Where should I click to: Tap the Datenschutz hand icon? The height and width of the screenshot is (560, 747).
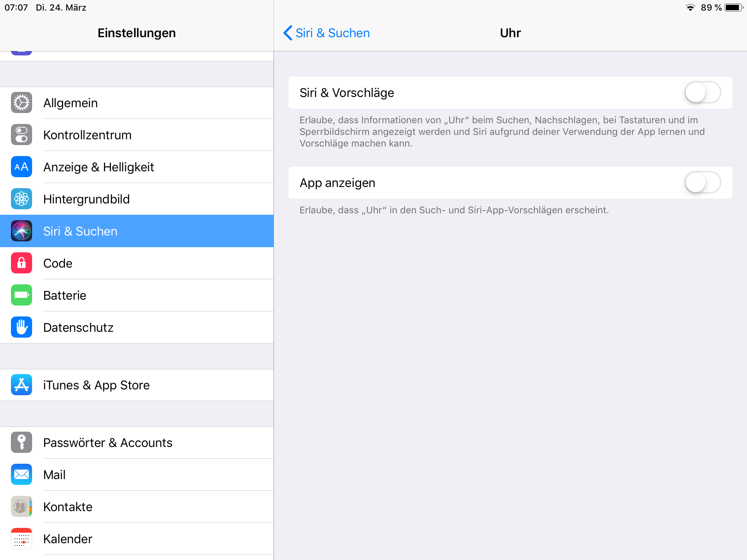[22, 327]
